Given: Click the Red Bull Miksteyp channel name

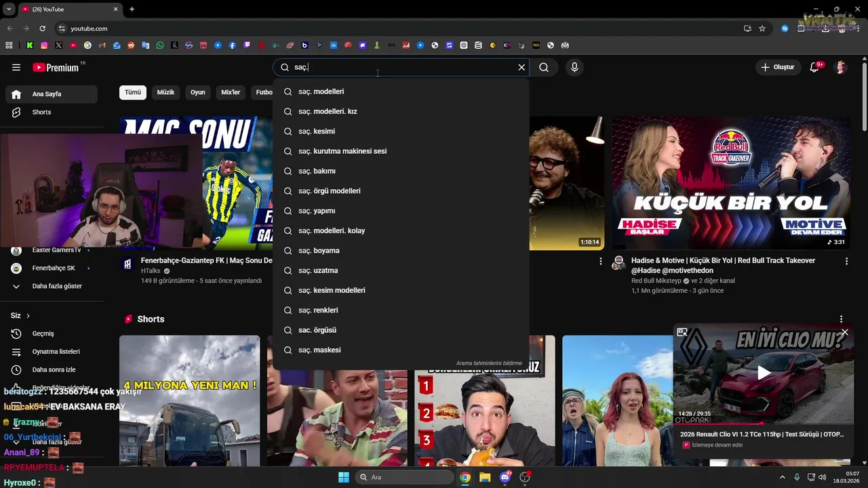Looking at the screenshot, I should click(656, 281).
